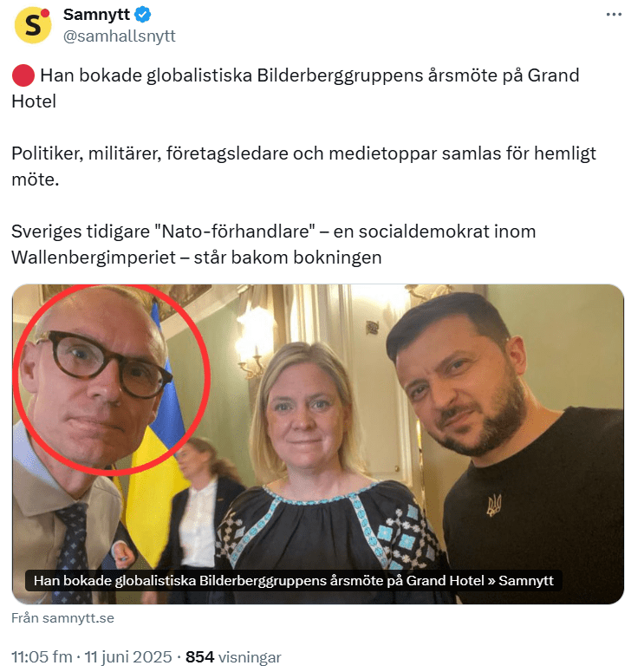Click the paragraph starting with Politiker, militärer

coord(303,166)
